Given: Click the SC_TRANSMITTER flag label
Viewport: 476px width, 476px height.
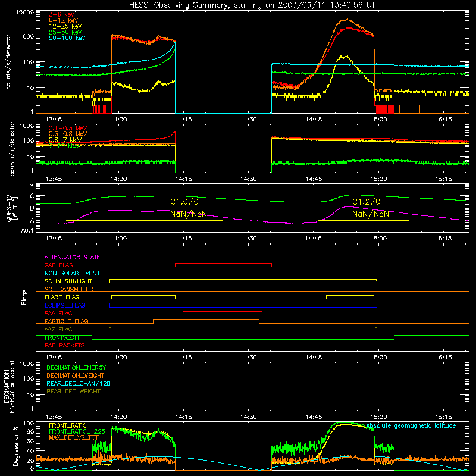Looking at the screenshot, I should 69,289.
